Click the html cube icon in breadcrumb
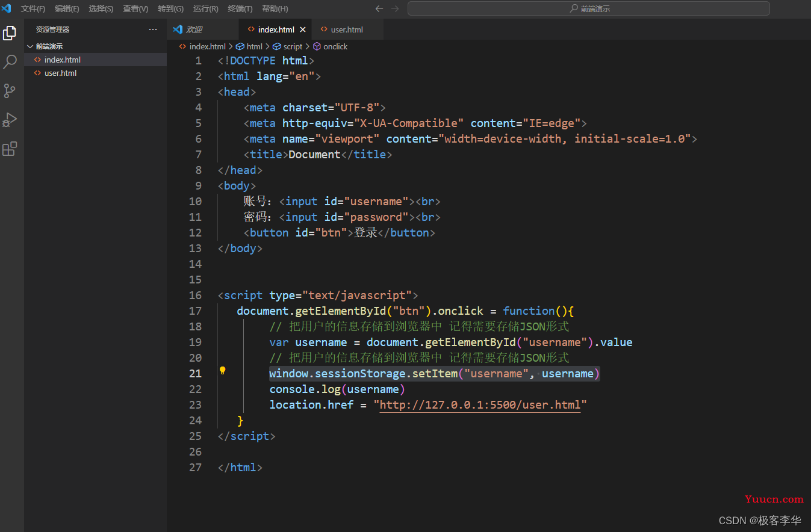 click(240, 46)
